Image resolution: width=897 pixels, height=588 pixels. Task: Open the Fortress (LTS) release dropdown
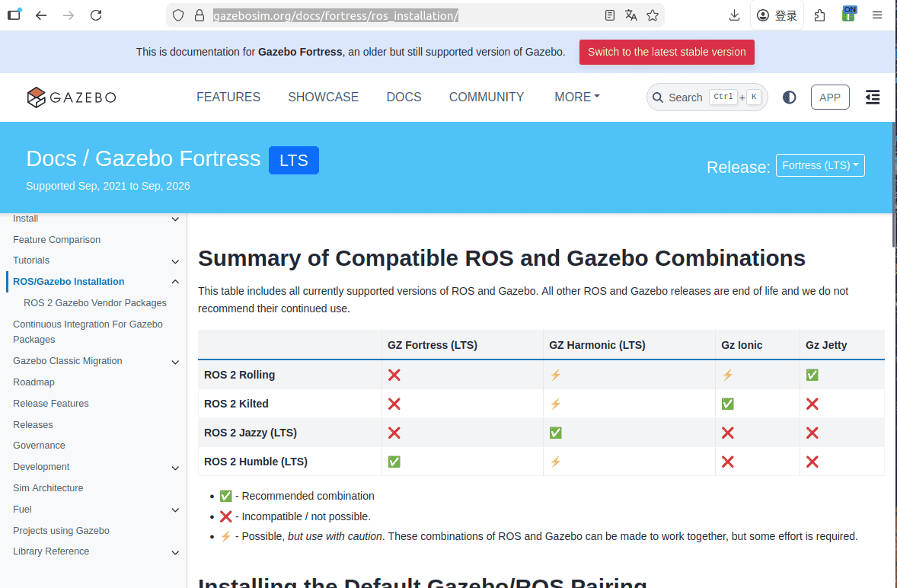point(820,165)
